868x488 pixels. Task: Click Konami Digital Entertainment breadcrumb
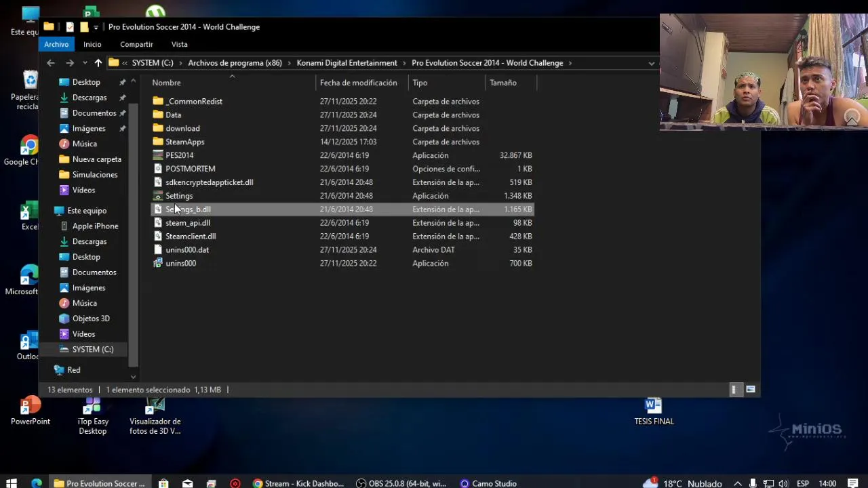point(347,63)
